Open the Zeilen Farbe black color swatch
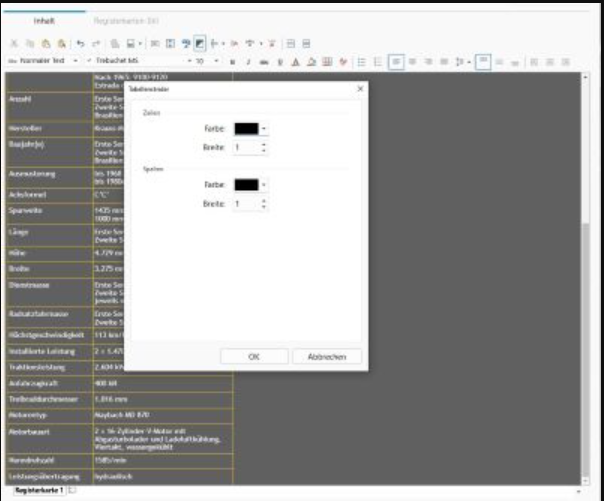This screenshot has width=604, height=501. tap(246, 128)
